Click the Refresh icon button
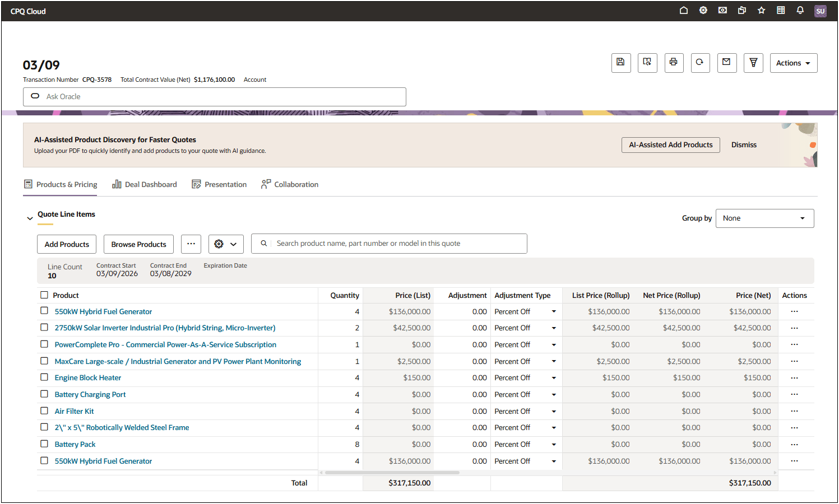The height and width of the screenshot is (504, 839). coord(699,63)
